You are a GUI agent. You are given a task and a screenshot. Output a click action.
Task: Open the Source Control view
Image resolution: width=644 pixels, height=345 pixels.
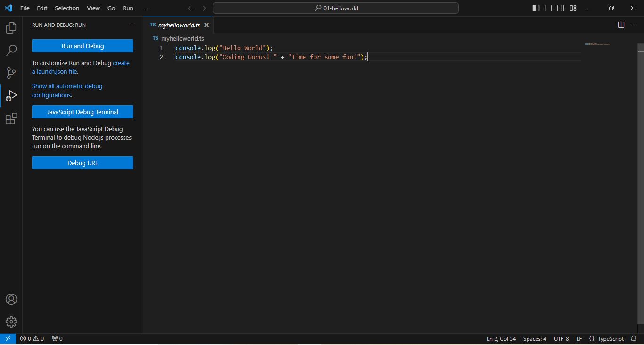pyautogui.click(x=11, y=73)
